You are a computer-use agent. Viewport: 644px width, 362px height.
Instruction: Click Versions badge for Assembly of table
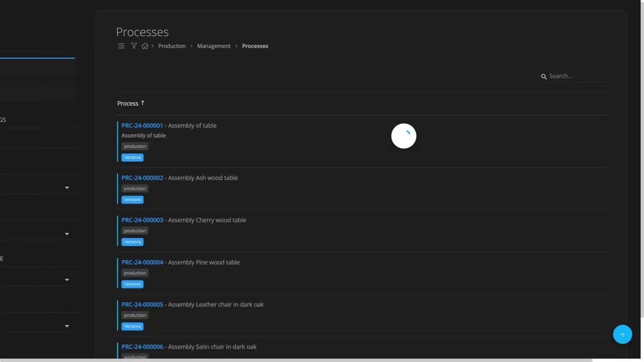132,157
